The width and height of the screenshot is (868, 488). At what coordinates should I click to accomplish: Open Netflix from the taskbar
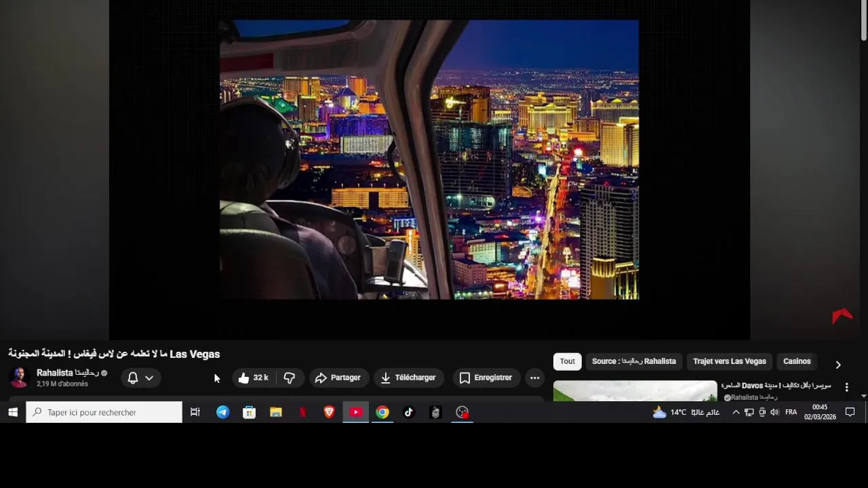pos(302,412)
